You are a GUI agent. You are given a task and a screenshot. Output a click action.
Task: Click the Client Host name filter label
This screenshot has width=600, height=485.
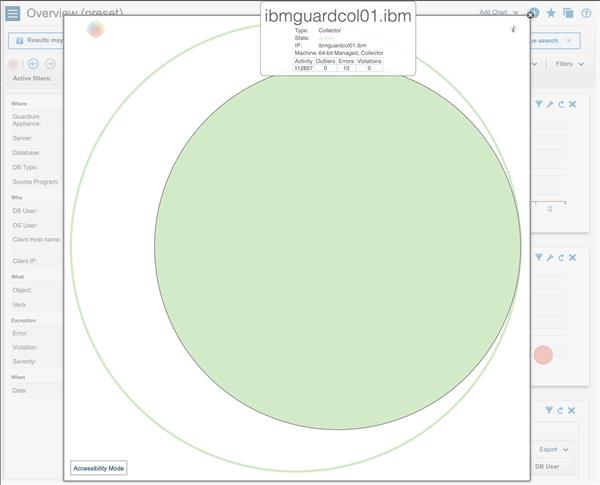coord(36,240)
